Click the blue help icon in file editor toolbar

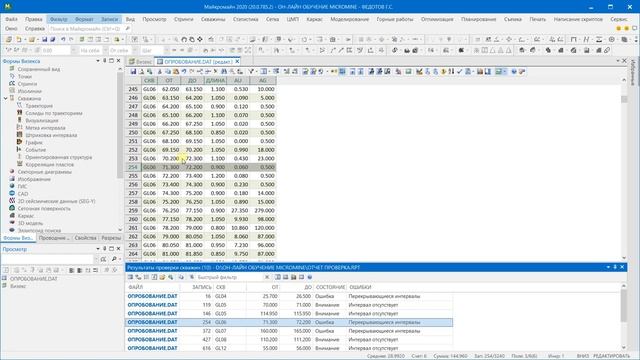click(x=514, y=71)
